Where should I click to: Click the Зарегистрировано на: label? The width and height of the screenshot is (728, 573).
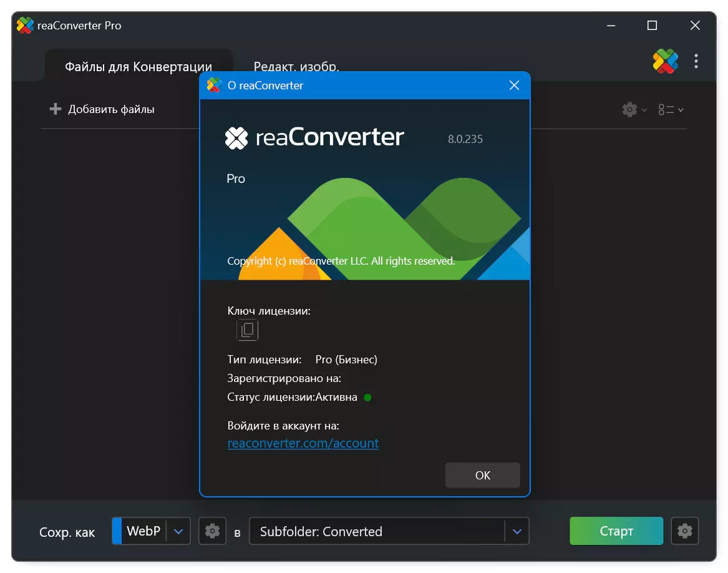[284, 378]
